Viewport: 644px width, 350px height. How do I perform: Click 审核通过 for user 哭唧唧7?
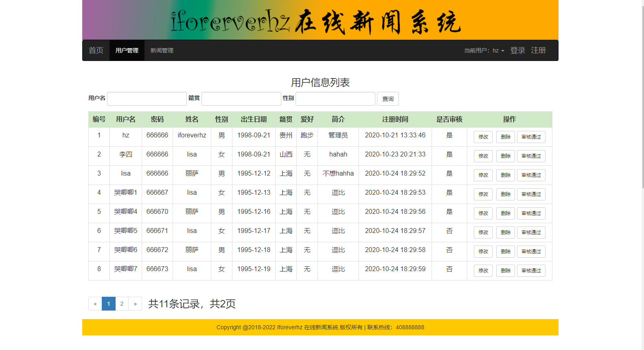pyautogui.click(x=531, y=271)
